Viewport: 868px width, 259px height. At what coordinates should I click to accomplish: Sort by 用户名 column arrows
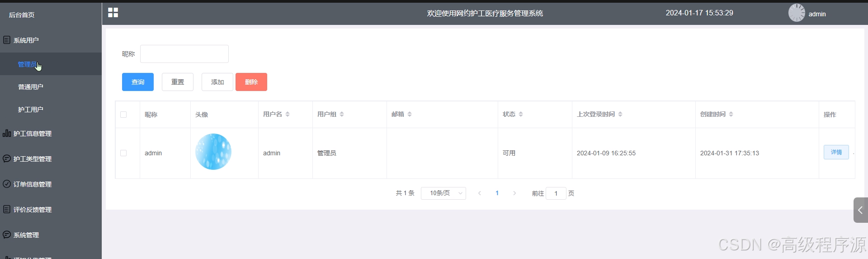click(288, 114)
